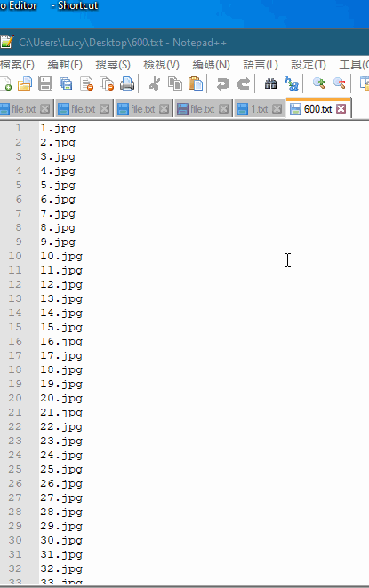Open the 編碼(N) menu
Image resolution: width=369 pixels, height=588 pixels.
click(211, 65)
